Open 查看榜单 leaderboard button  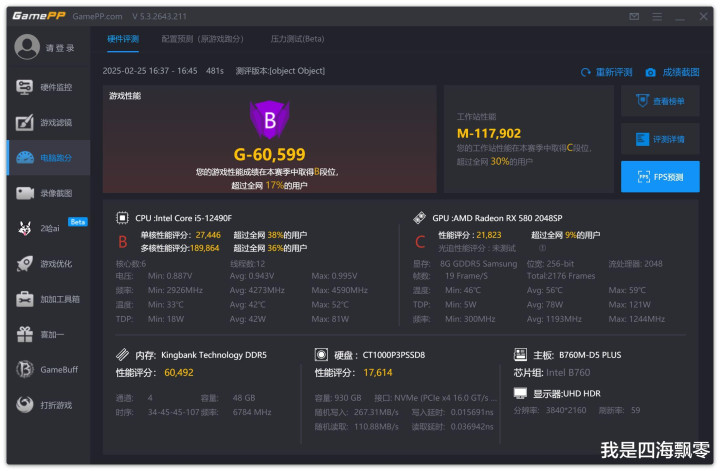660,101
